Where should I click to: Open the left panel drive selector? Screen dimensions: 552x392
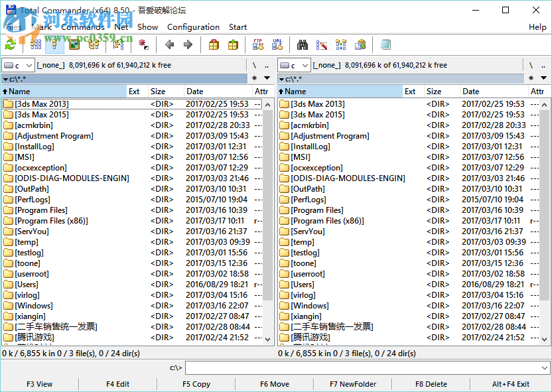pos(28,65)
